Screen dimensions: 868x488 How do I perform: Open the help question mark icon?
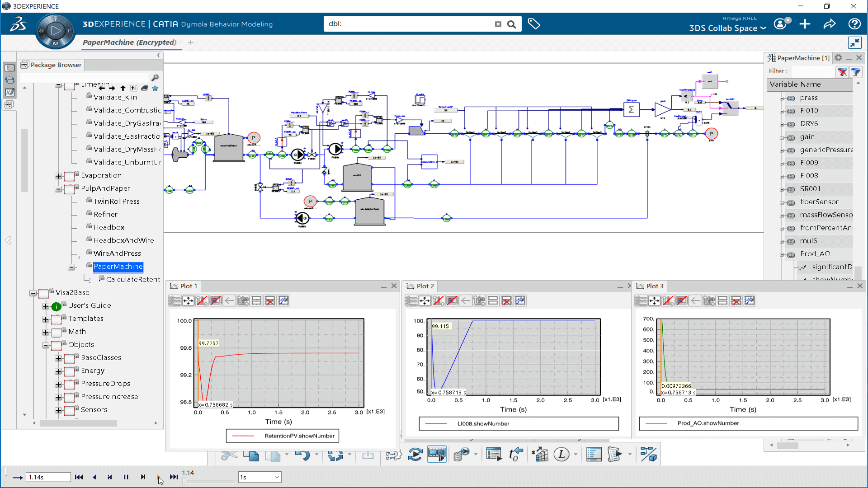click(854, 24)
